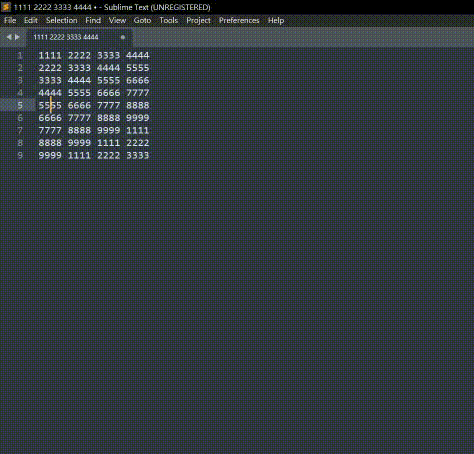Open the Goto menu
Viewport: 474px width, 454px height.
pos(142,20)
